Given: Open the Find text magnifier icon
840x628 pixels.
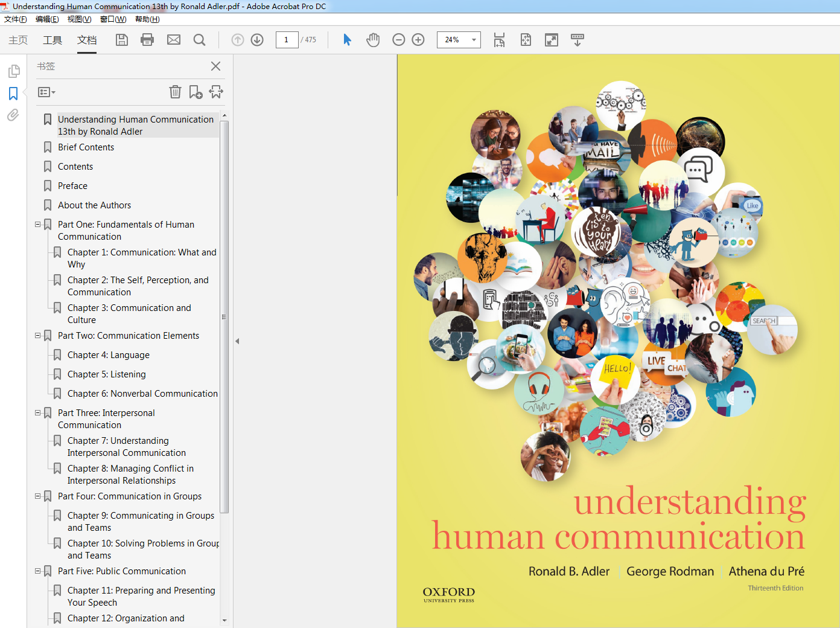Looking at the screenshot, I should (x=199, y=40).
